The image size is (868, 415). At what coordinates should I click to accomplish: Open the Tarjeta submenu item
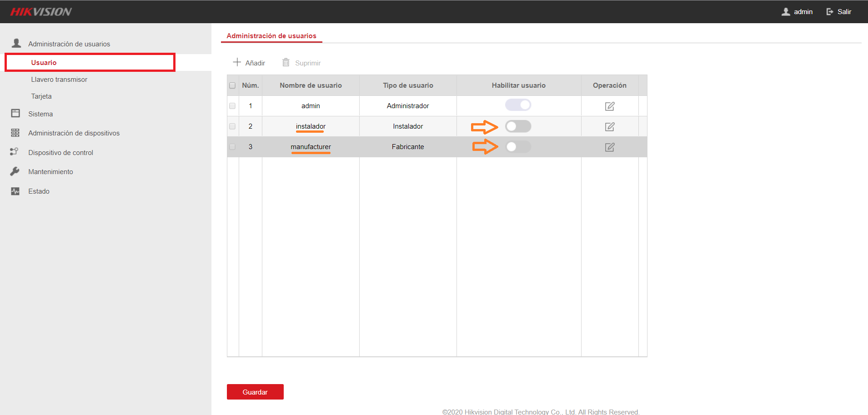tap(41, 96)
